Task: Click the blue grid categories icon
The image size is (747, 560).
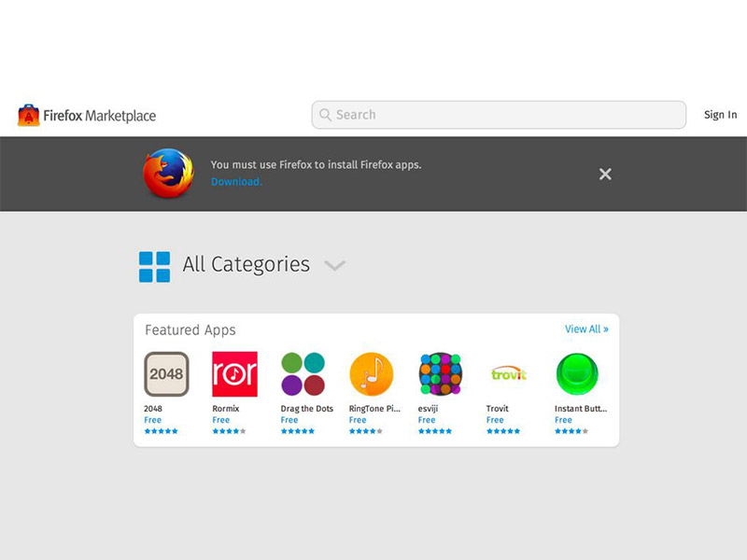Action: (x=154, y=266)
